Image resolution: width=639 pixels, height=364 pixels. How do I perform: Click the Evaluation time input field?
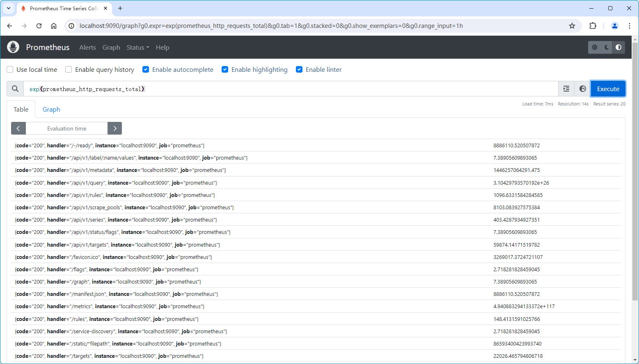66,128
